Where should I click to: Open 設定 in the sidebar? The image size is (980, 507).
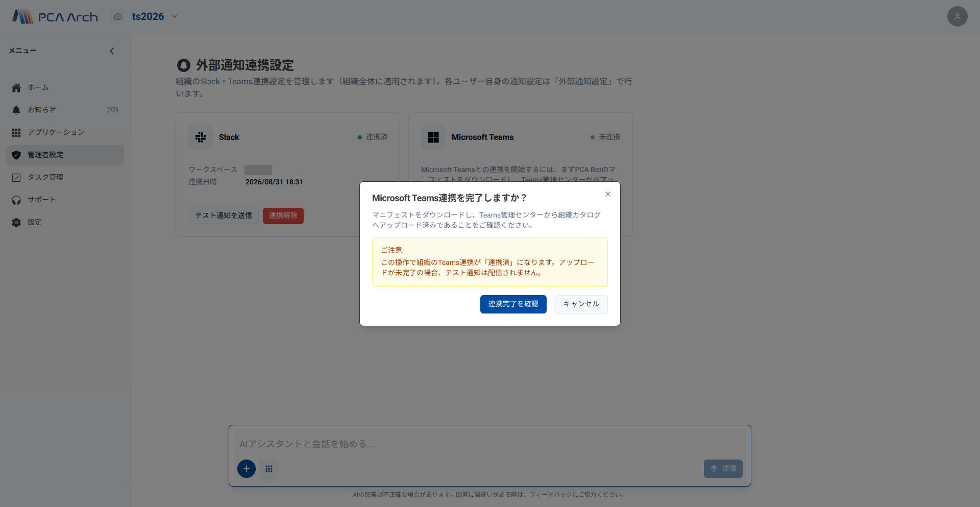pos(65,222)
